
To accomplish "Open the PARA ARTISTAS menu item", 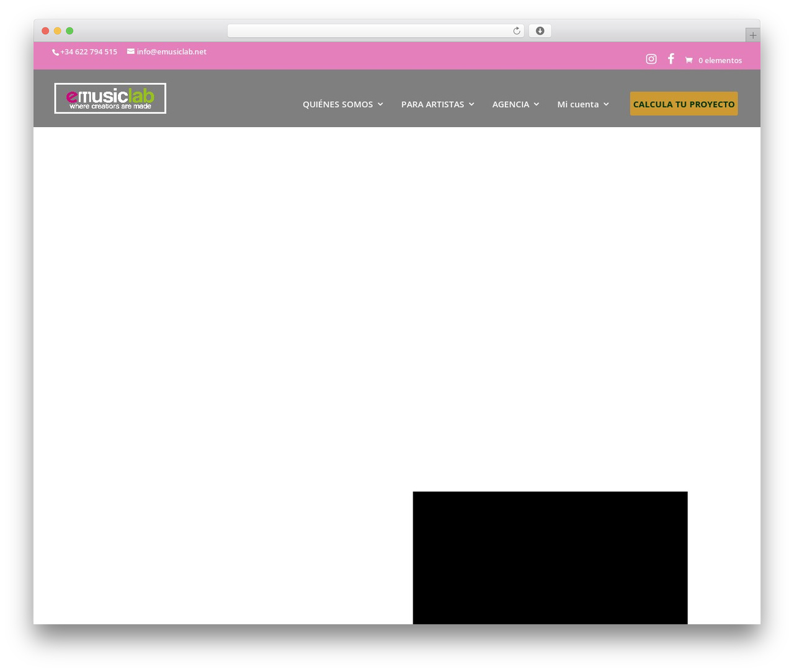I will [x=432, y=104].
